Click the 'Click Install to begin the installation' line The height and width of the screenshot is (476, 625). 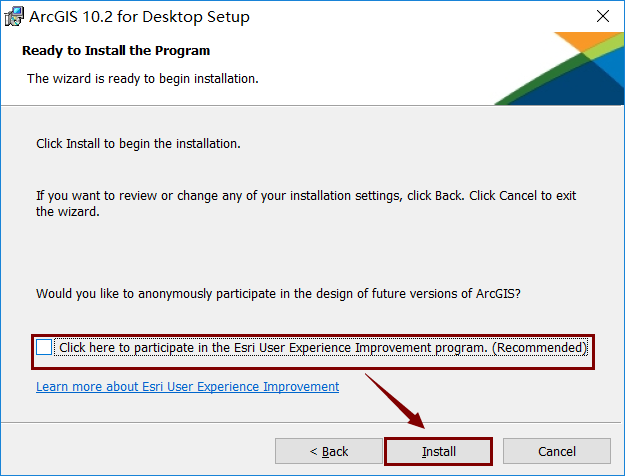coord(138,143)
